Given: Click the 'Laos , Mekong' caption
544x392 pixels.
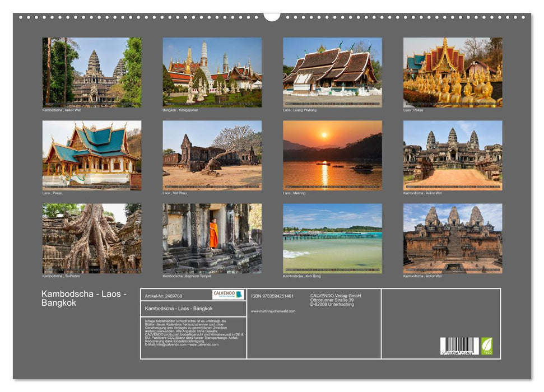Looking at the screenshot, I should pyautogui.click(x=294, y=193).
